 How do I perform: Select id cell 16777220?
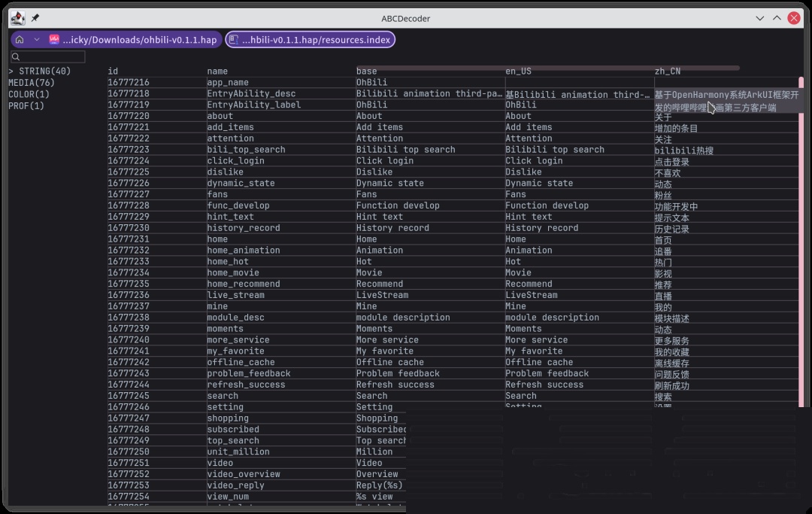point(129,116)
